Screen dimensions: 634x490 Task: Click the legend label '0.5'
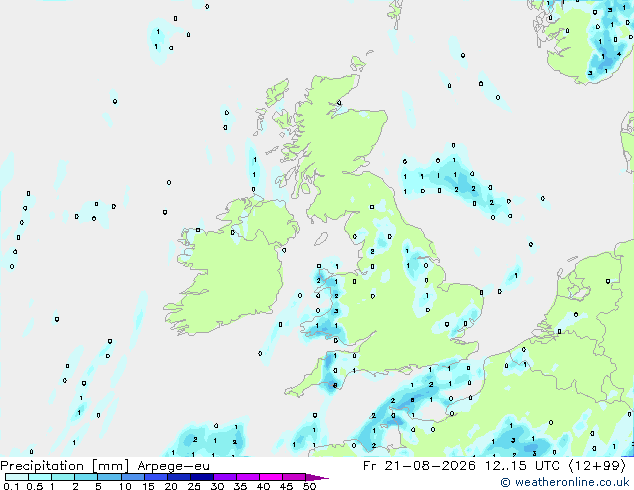[35, 486]
